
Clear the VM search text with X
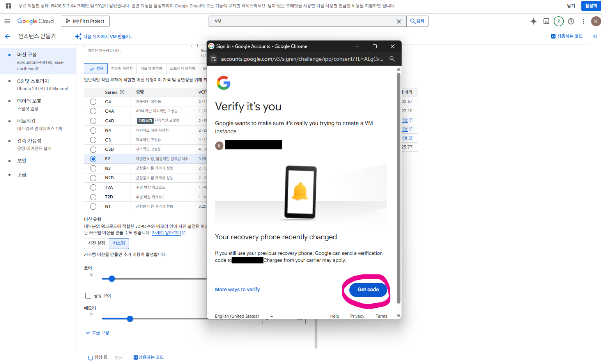399,21
